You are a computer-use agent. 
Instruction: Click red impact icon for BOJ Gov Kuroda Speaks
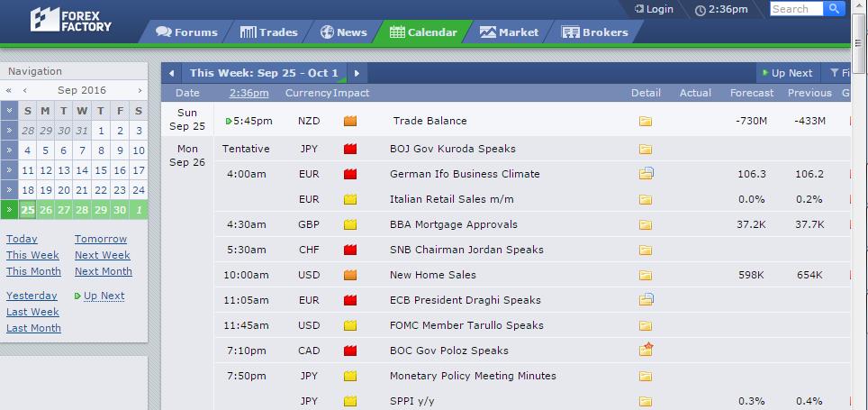tap(350, 149)
